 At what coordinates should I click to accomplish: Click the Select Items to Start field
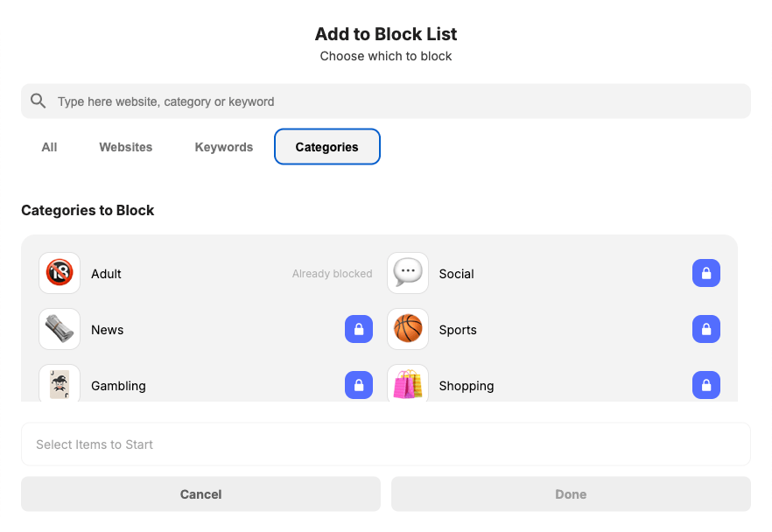[386, 444]
